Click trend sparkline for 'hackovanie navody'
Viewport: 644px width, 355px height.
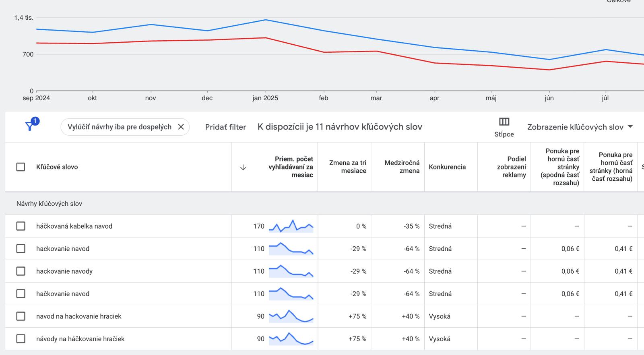[291, 271]
